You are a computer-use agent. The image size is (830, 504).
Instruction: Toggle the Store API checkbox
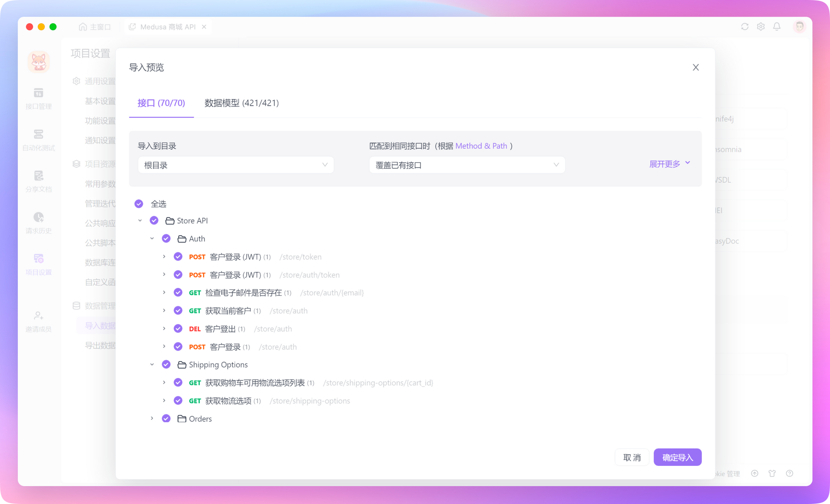pos(154,220)
